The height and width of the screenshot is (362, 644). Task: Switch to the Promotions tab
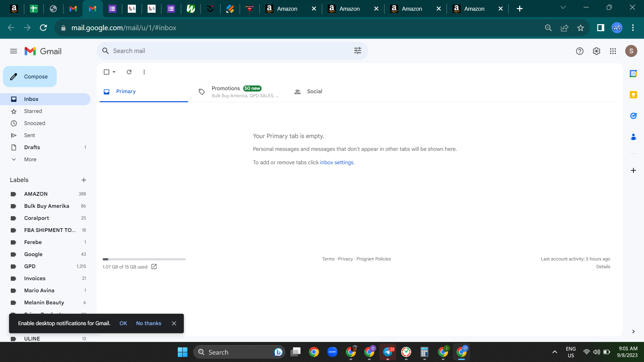239,92
